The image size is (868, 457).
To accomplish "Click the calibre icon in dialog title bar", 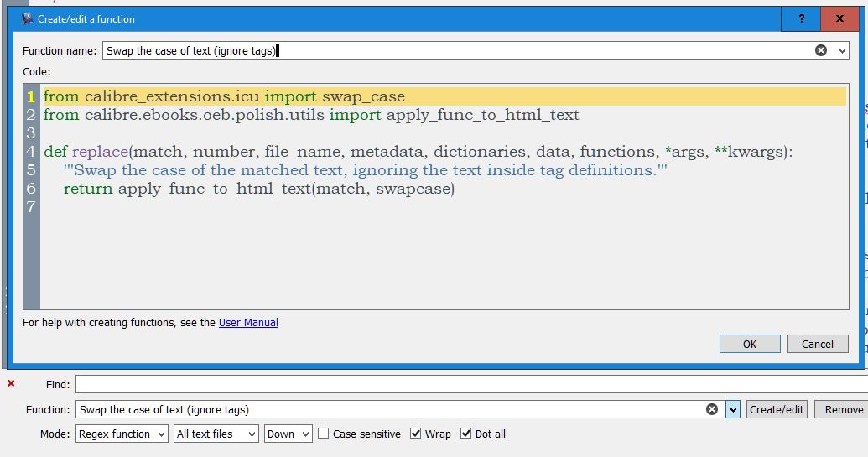I will (x=27, y=18).
